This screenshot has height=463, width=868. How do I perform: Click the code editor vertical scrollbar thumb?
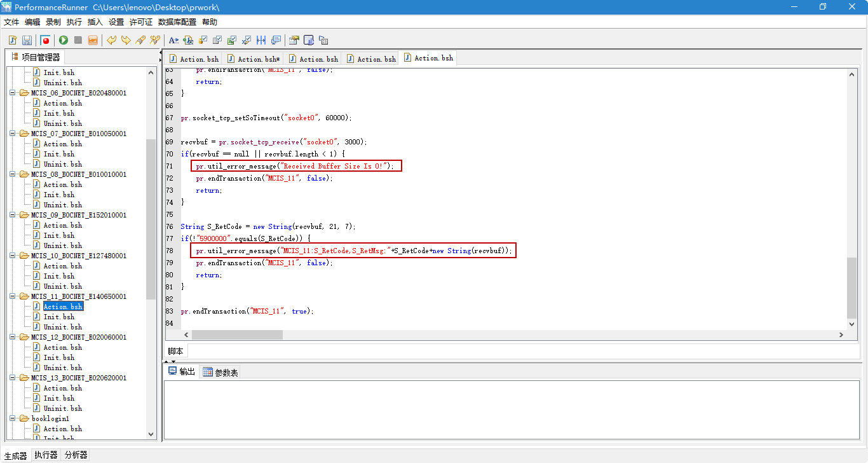point(852,287)
